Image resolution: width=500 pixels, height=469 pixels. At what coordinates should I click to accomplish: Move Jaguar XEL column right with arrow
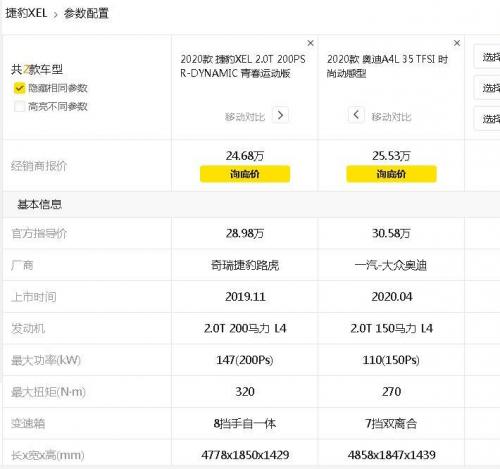click(280, 115)
